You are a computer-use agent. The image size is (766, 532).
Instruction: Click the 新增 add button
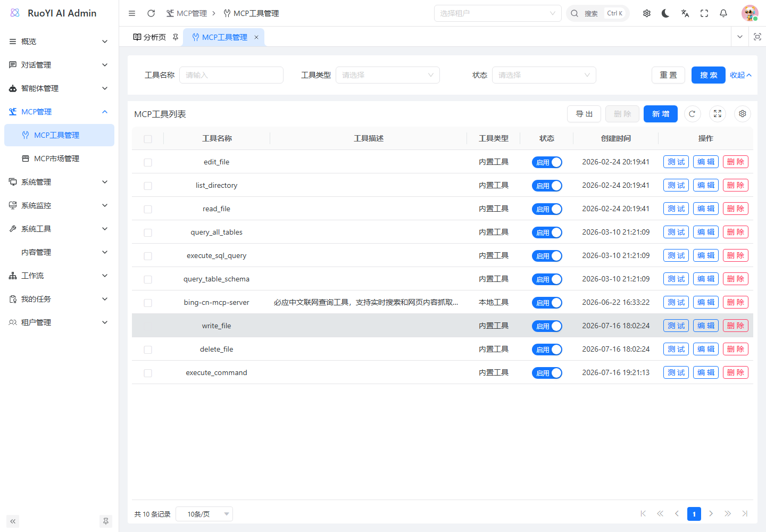pos(661,114)
